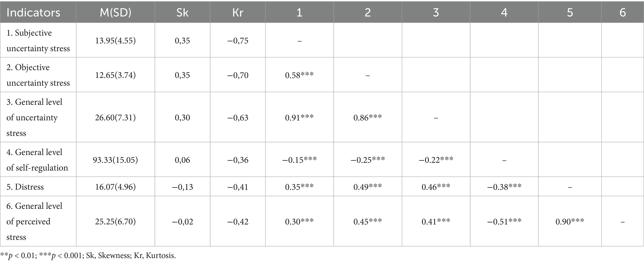Click the correlation value 0.58***

tap(299, 75)
